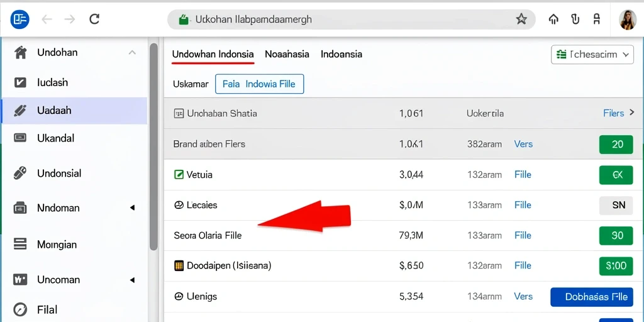Click value 79,3M in Seora row
This screenshot has width=644, height=322.
[411, 235]
